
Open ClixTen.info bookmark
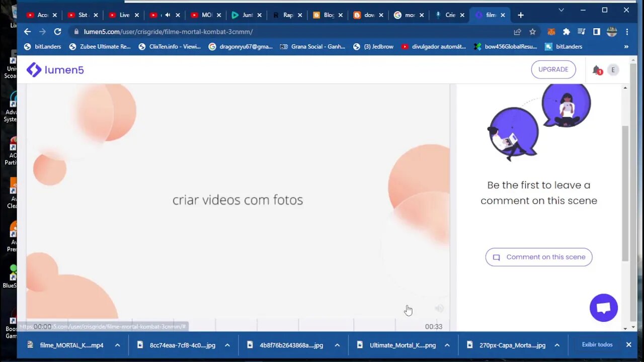click(x=170, y=46)
